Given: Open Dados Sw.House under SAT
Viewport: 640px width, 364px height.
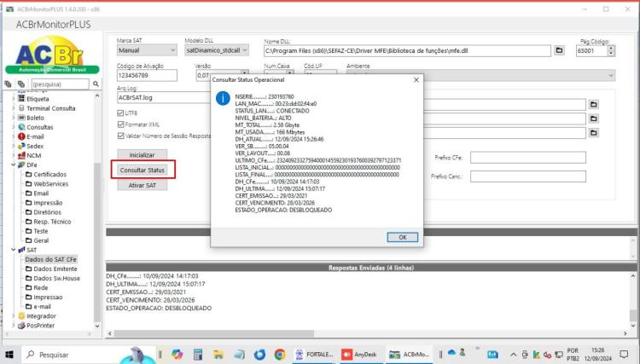Looking at the screenshot, I should point(56,278).
